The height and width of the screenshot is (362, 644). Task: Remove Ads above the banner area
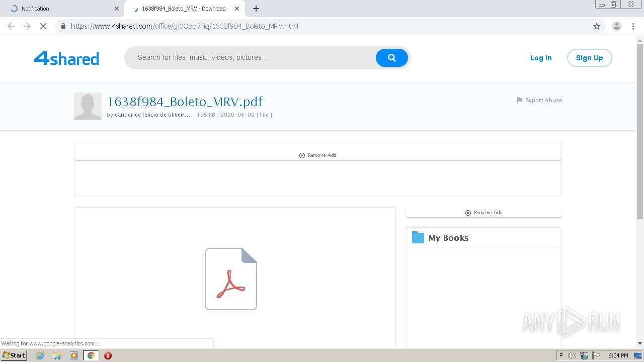tap(317, 155)
